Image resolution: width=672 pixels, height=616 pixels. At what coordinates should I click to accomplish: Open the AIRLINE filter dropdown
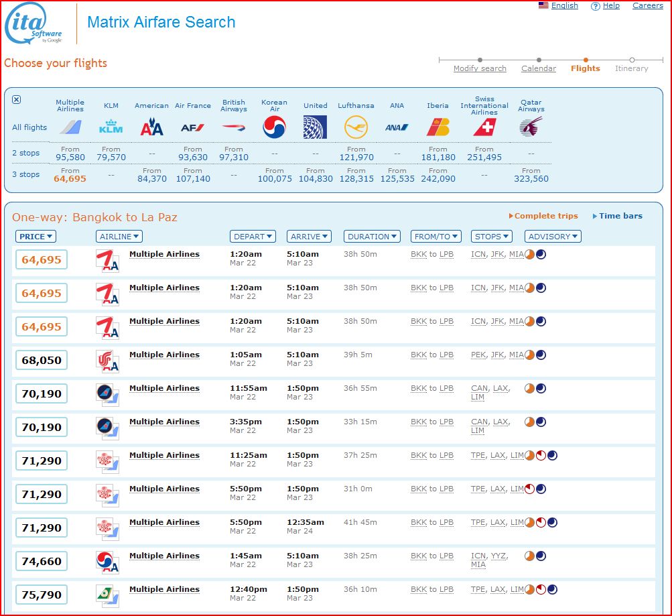pos(119,236)
